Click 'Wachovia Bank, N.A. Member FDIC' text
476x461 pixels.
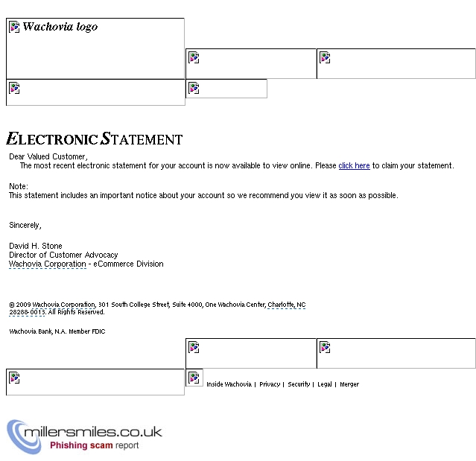[x=57, y=331]
